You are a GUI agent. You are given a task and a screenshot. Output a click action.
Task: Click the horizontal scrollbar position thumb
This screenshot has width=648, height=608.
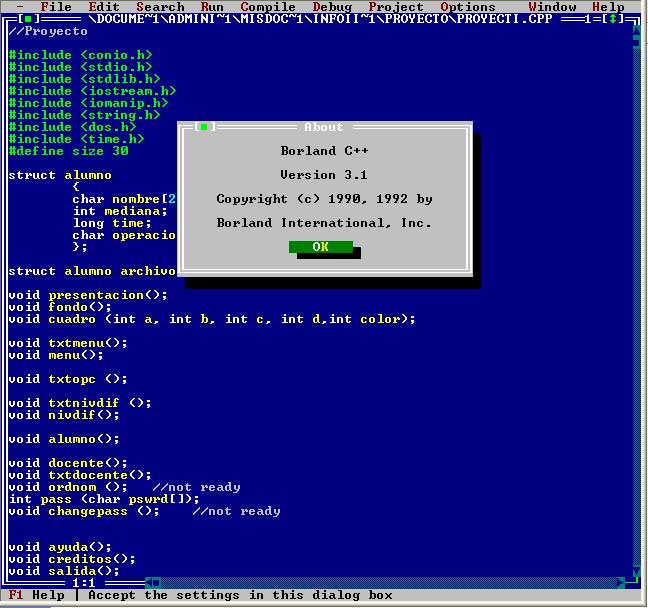(x=157, y=583)
